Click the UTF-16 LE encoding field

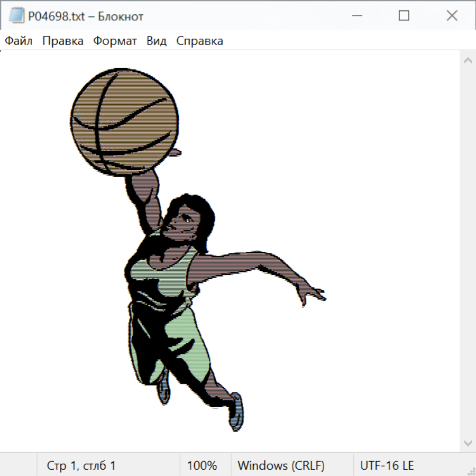click(387, 465)
